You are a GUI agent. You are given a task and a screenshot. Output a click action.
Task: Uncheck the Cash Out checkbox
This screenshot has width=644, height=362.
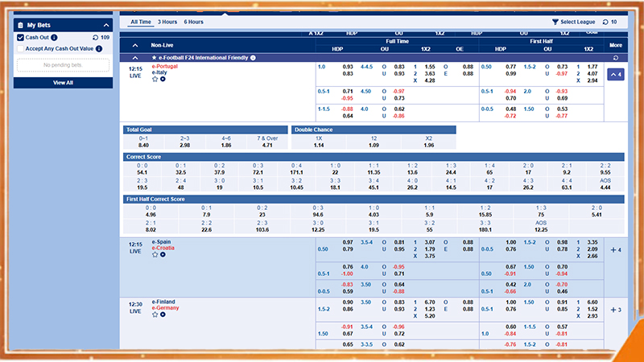20,37
